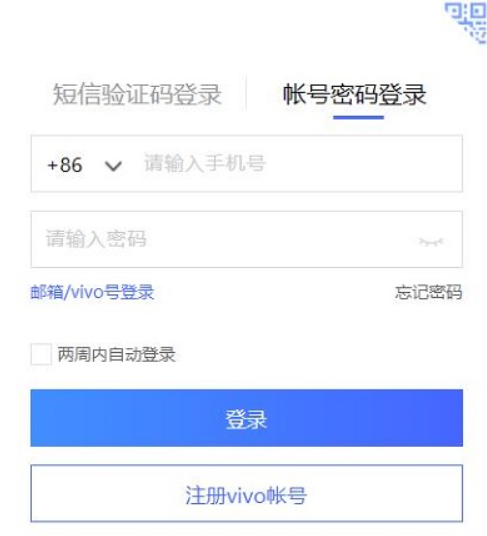The width and height of the screenshot is (487, 536).
Task: Enable the 两周内自动登录 checkbox
Action: (41, 354)
